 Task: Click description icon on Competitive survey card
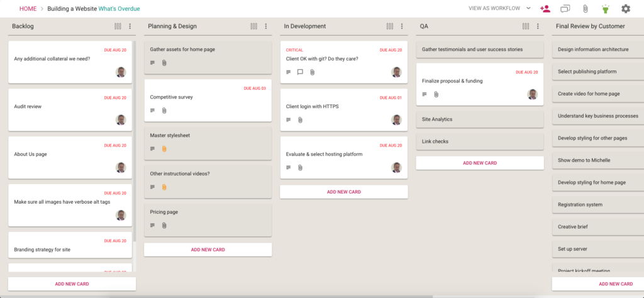[x=152, y=111]
